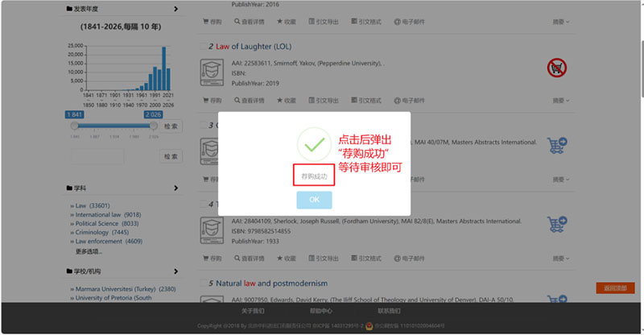Click the blue cart icon on result 3
This screenshot has width=644, height=335.
point(556,145)
